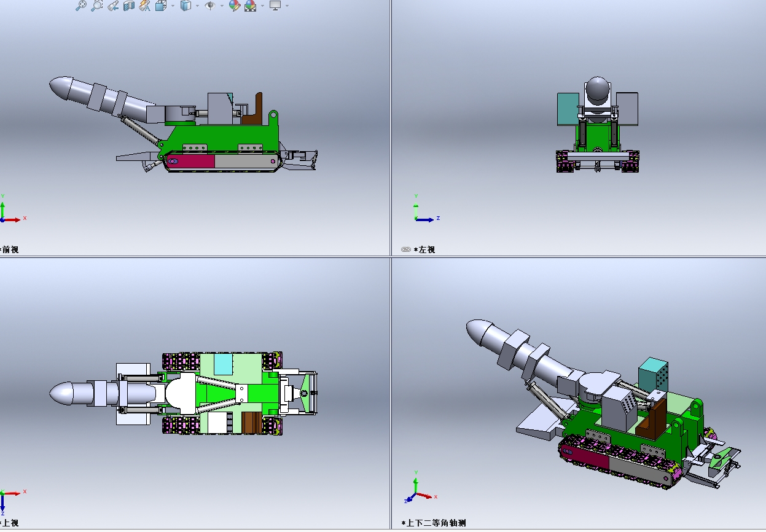
Task: Click the *上下二等角轴测 viewport label
Action: click(x=434, y=523)
